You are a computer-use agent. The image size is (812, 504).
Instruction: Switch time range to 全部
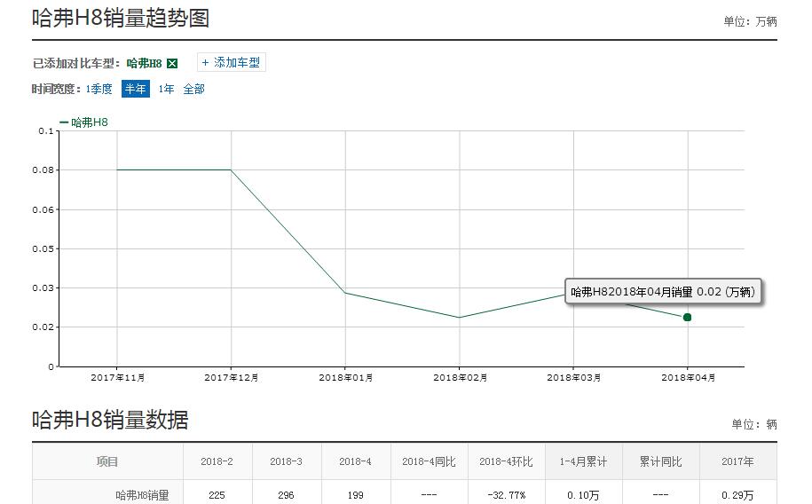[x=193, y=89]
